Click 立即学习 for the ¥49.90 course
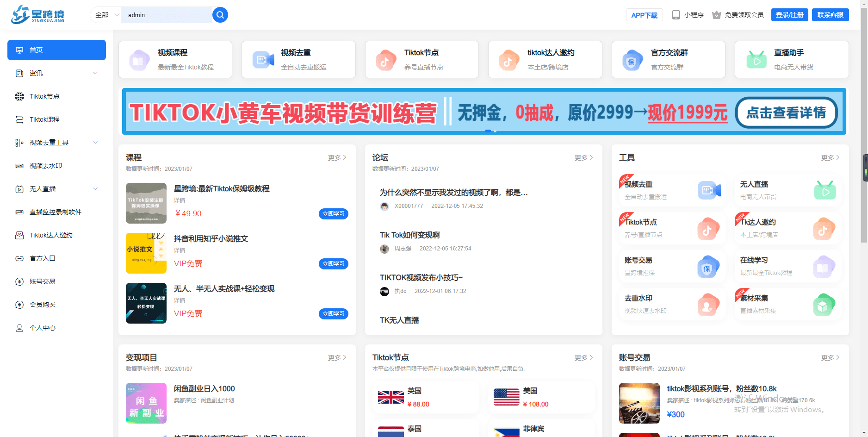This screenshot has width=868, height=437. [334, 214]
